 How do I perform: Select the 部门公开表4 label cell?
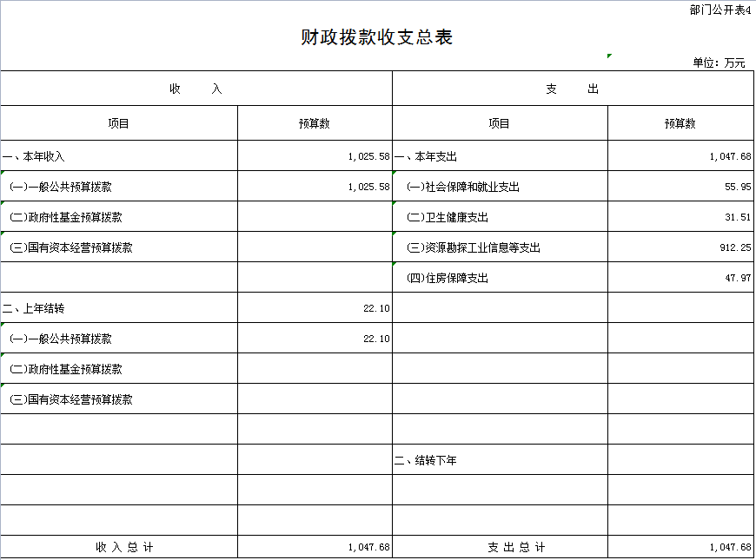(x=720, y=10)
